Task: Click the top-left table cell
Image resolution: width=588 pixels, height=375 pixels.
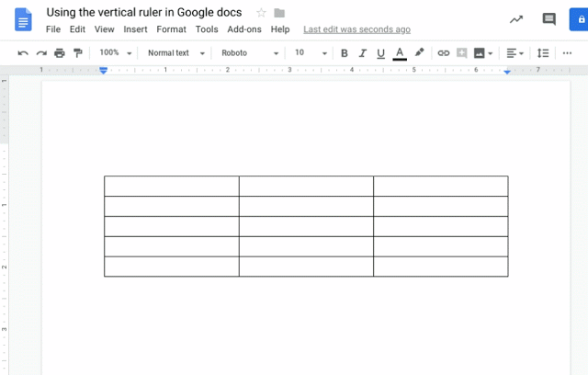Action: click(x=171, y=186)
